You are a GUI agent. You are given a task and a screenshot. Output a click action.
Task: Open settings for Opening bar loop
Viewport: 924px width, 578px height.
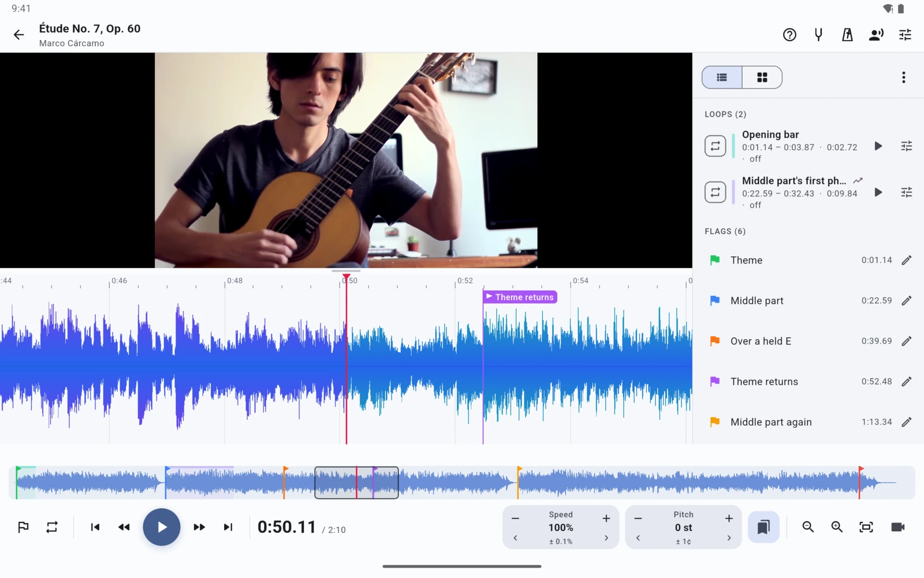[907, 146]
